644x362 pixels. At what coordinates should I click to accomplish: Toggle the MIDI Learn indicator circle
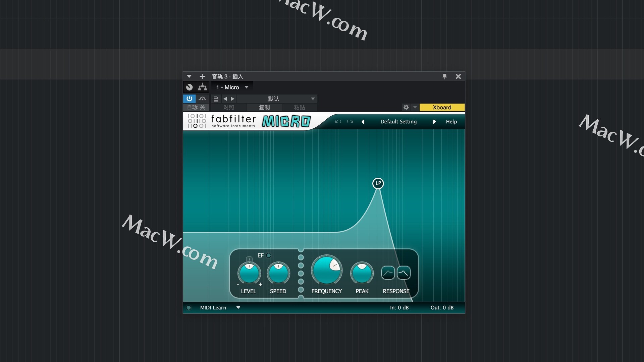click(189, 308)
